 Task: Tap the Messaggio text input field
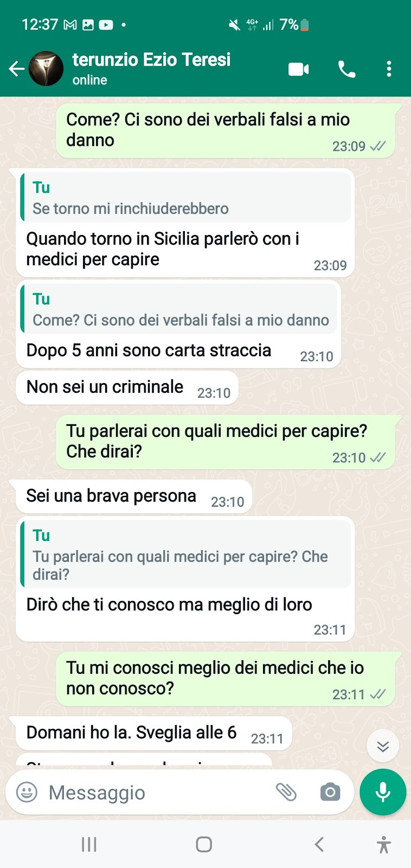[155, 793]
